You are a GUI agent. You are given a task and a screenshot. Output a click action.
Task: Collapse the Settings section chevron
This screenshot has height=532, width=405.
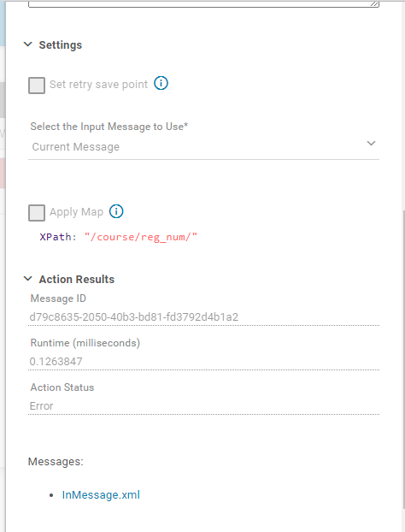tap(28, 44)
